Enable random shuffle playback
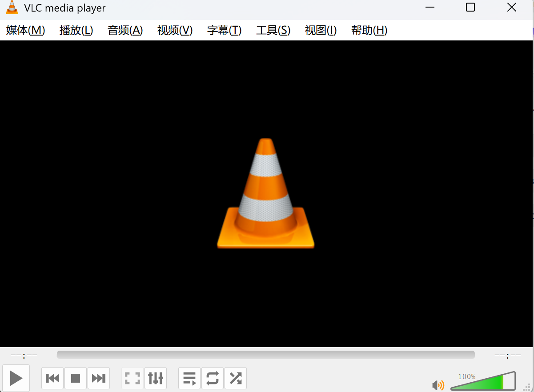The width and height of the screenshot is (534, 392). point(236,378)
